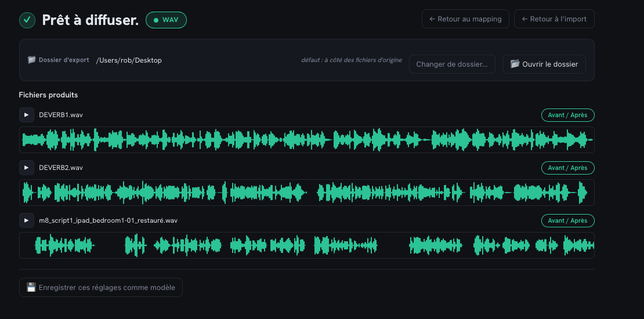The height and width of the screenshot is (319, 644).
Task: Toggle Avant / Après for DEVERB1.wav
Action: pos(567,115)
